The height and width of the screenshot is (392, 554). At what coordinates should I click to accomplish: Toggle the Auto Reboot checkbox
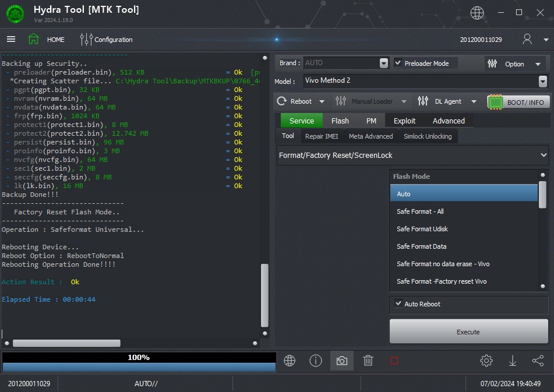tap(398, 303)
